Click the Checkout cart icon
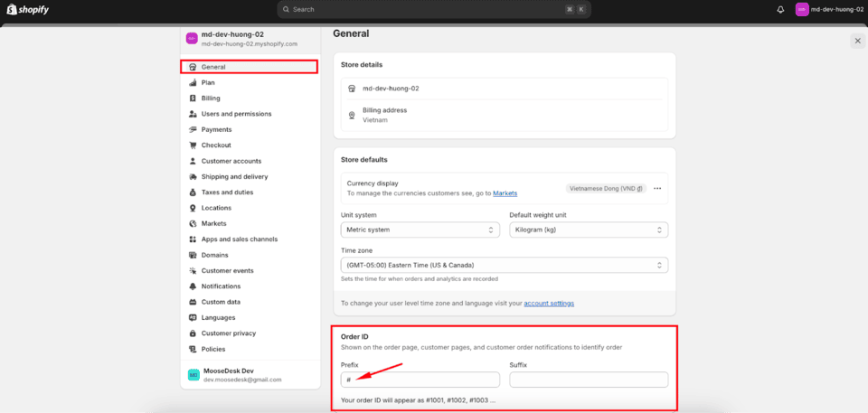 click(x=193, y=145)
